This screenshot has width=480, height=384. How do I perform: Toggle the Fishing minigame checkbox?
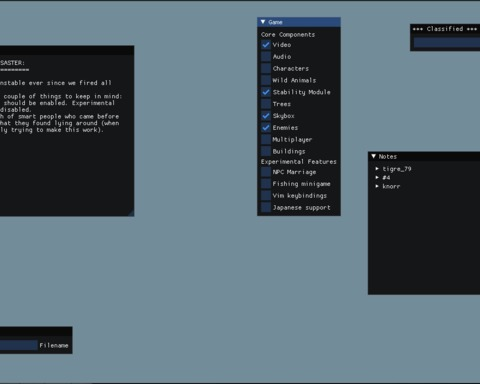266,184
